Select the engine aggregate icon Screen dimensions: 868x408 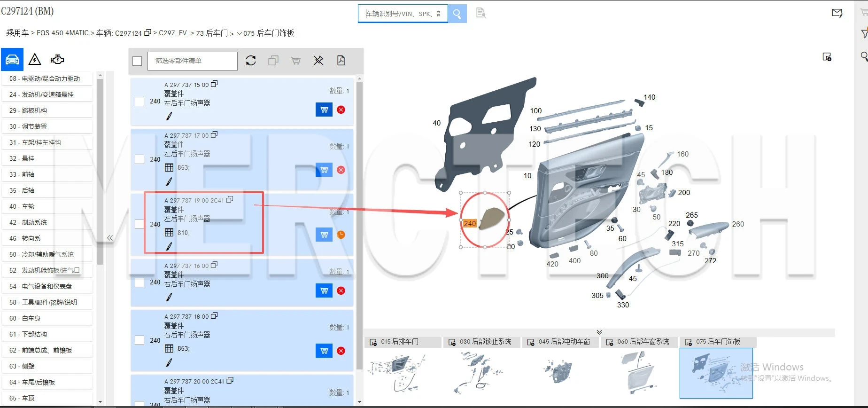(x=57, y=60)
